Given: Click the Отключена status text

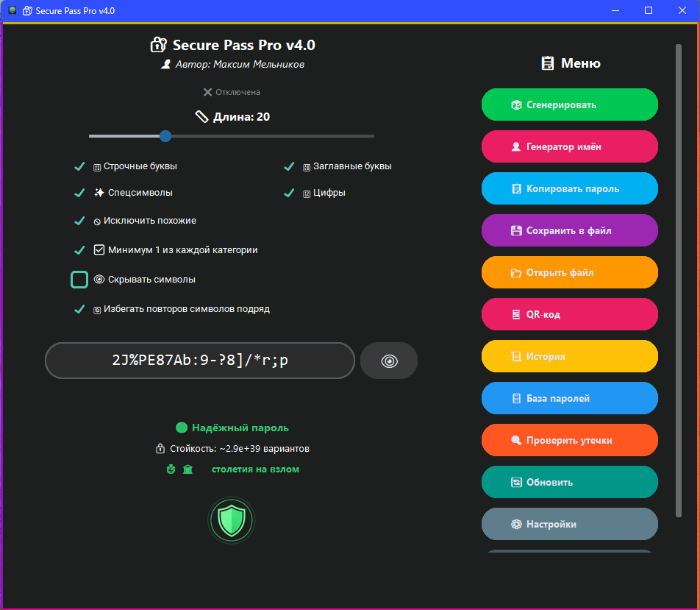Looking at the screenshot, I should click(x=238, y=92).
